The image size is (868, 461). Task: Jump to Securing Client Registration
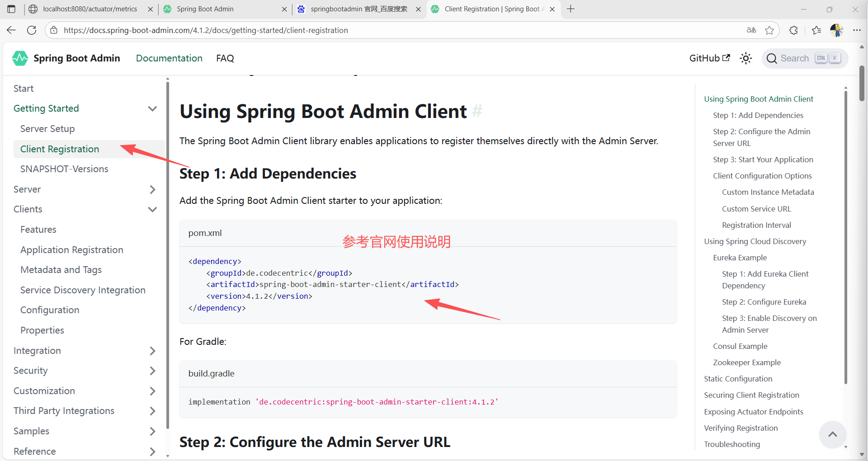(x=751, y=395)
